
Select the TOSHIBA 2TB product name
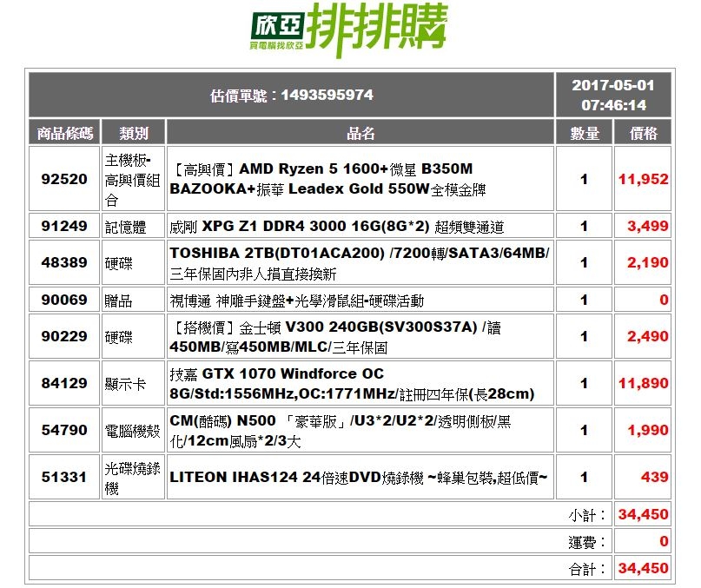pos(360,263)
